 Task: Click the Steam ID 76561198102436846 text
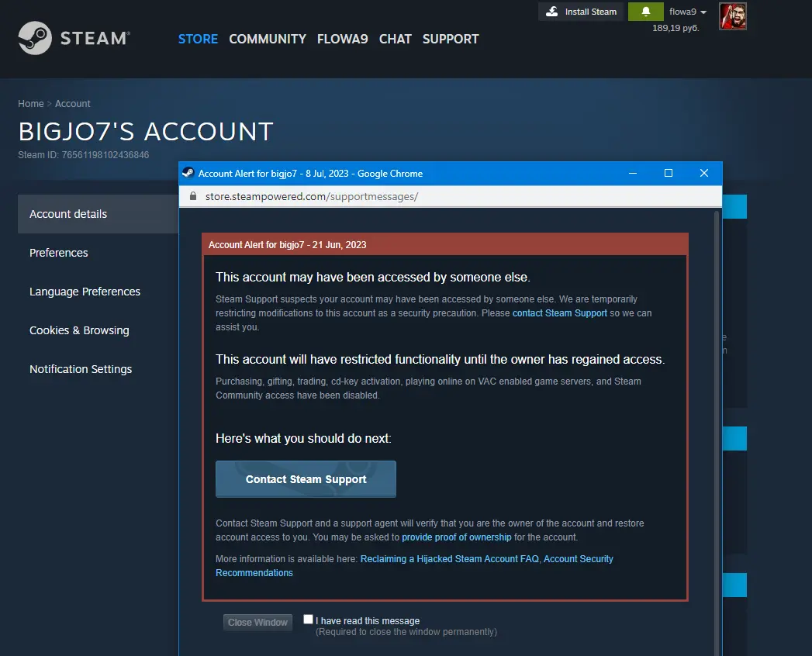84,155
